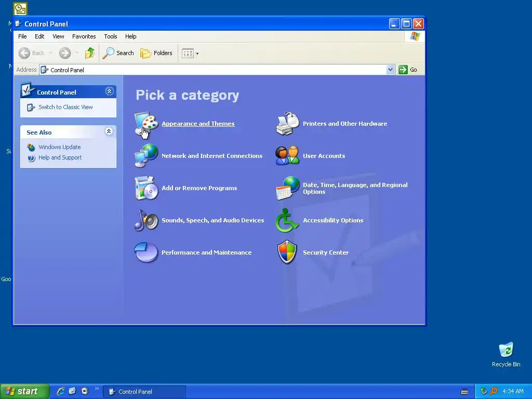
Task: Click the Appearance and Themes link
Action: [x=198, y=124]
